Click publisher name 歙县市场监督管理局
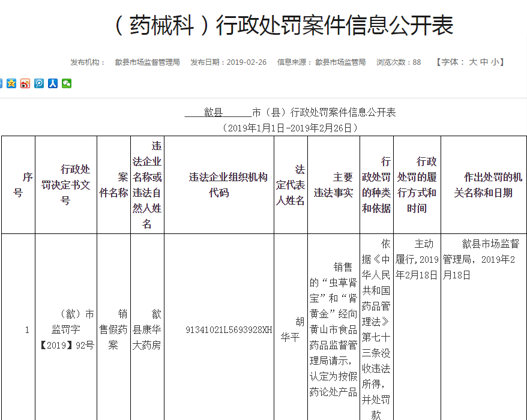The image size is (527, 420). tap(147, 62)
